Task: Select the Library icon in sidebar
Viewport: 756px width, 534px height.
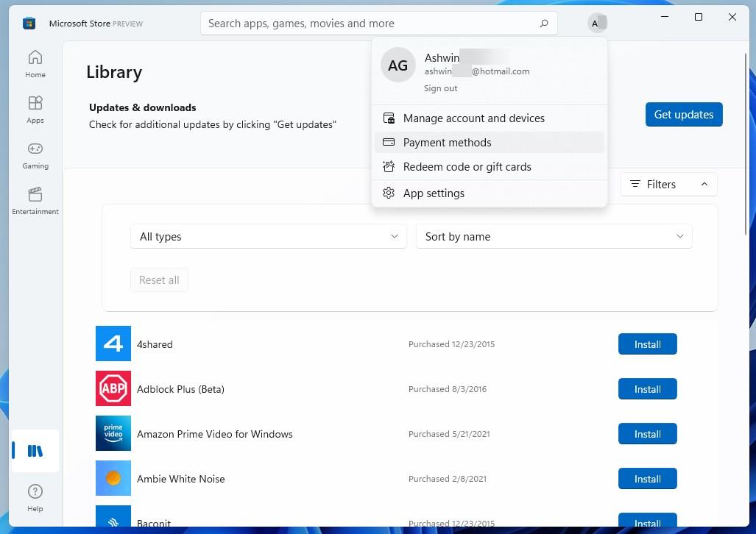Action: tap(35, 451)
